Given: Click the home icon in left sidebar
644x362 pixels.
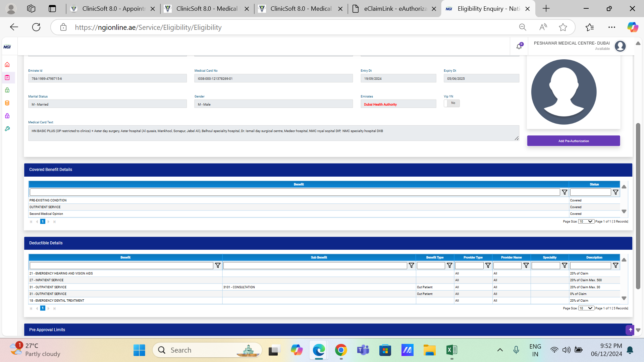Looking at the screenshot, I should [7, 64].
